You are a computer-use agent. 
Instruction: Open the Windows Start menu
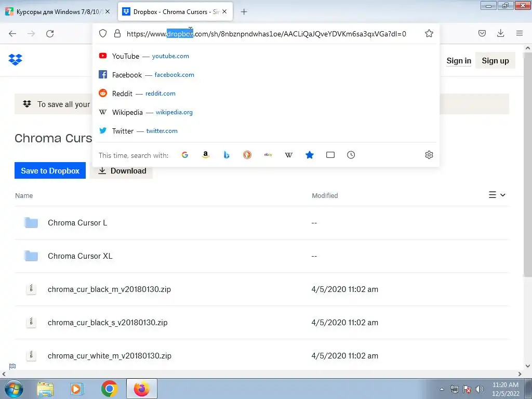click(x=14, y=389)
